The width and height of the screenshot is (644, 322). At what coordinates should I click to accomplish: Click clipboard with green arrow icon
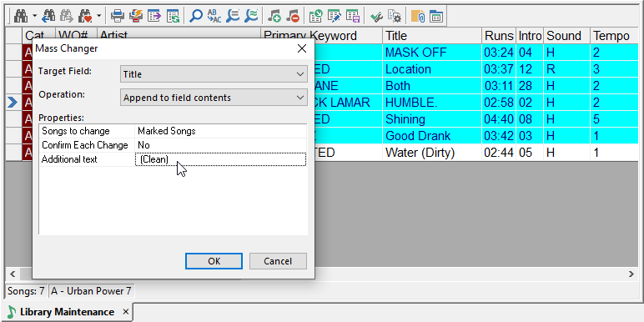pos(316,17)
